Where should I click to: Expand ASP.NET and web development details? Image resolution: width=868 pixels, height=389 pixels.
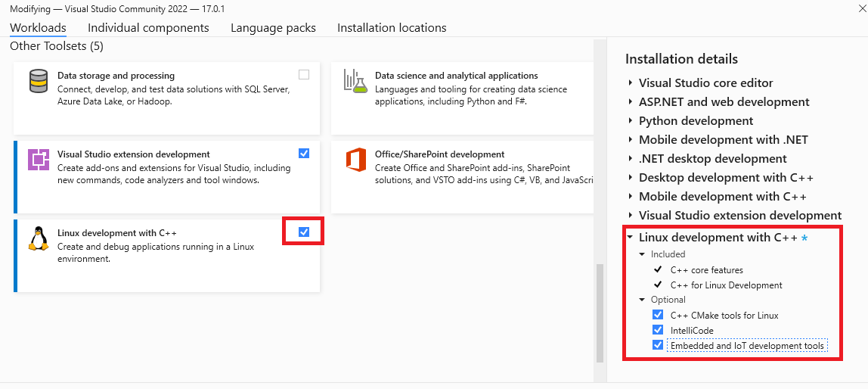click(x=631, y=102)
